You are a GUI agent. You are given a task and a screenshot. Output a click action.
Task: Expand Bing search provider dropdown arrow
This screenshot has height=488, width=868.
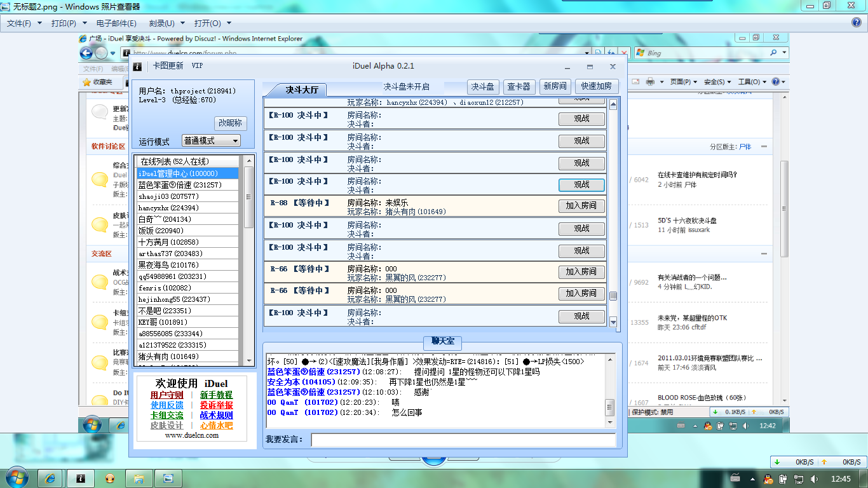click(785, 53)
